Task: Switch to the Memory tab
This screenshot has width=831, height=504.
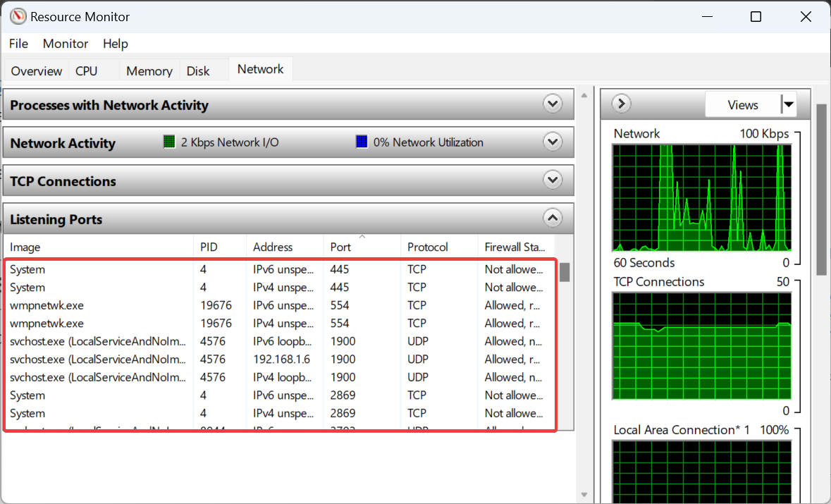Action: pos(149,71)
